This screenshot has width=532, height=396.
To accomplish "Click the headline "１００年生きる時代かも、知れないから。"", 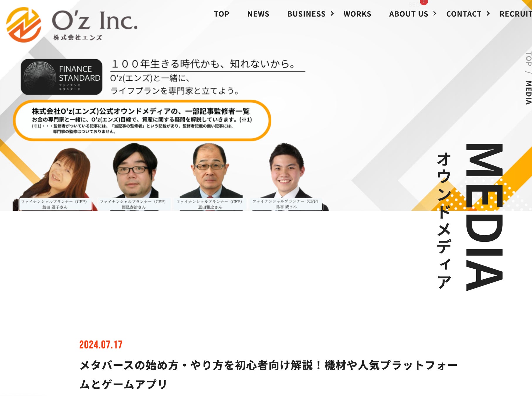I will click(x=204, y=64).
